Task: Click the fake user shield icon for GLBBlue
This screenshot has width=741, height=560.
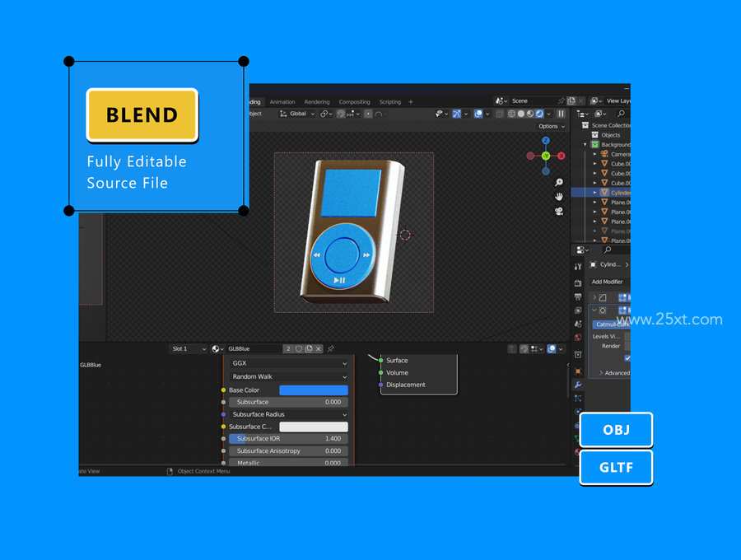Action: tap(299, 348)
